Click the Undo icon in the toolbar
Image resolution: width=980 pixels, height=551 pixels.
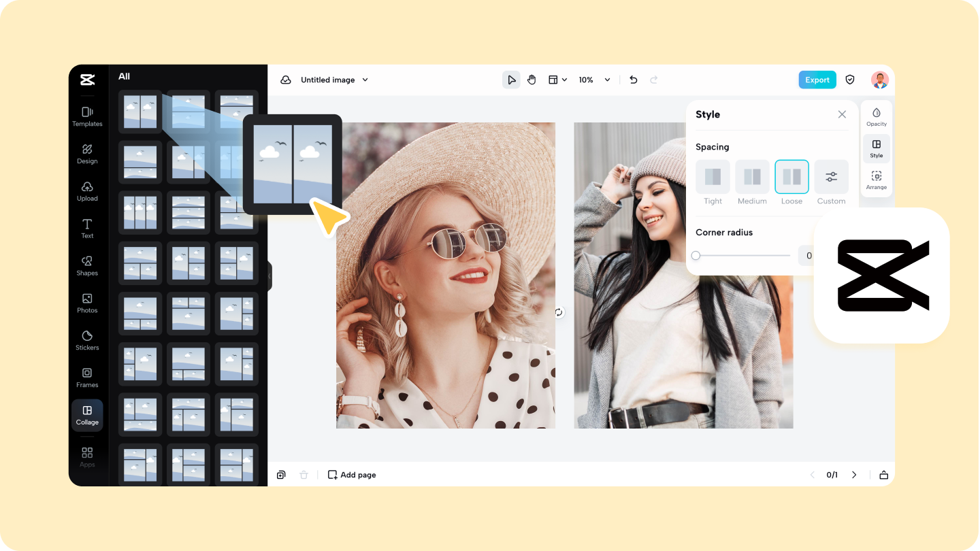point(633,80)
